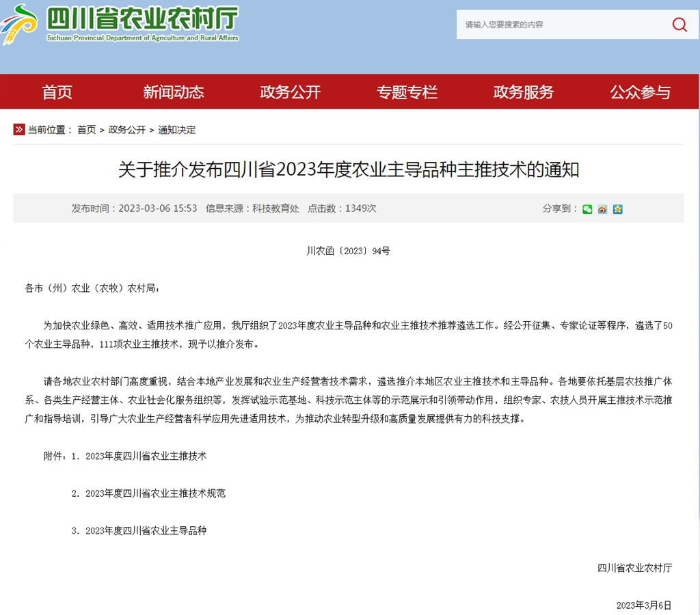Click the red location flag icon
Image resolution: width=700 pixels, height=615 pixels.
(19, 129)
